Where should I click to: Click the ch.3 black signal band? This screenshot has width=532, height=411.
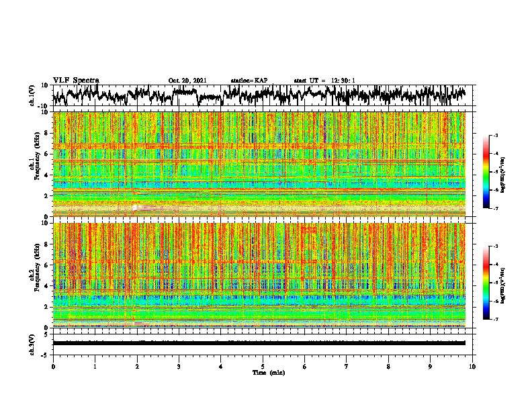click(259, 343)
